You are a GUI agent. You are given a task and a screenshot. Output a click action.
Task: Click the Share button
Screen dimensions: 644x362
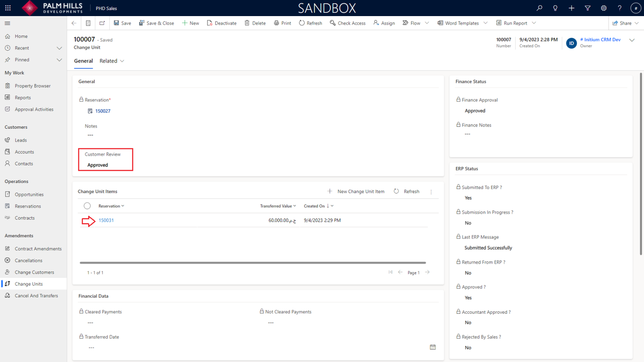[x=622, y=23]
